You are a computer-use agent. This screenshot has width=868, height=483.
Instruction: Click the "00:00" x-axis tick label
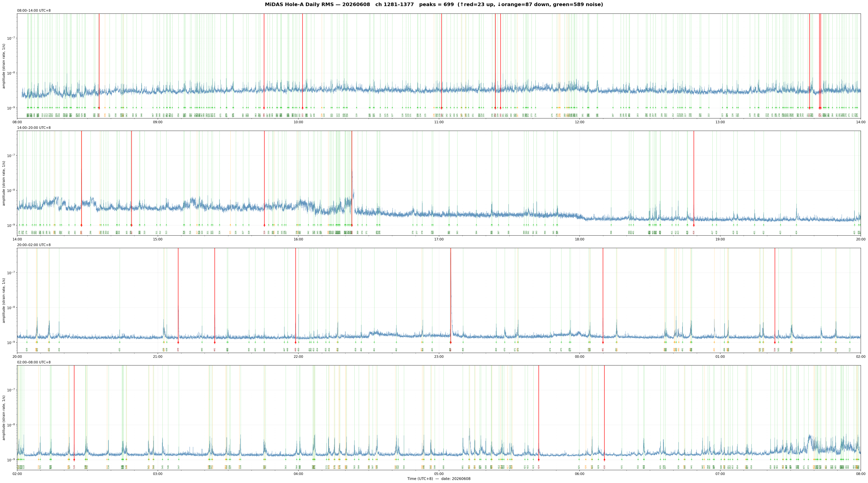580,357
